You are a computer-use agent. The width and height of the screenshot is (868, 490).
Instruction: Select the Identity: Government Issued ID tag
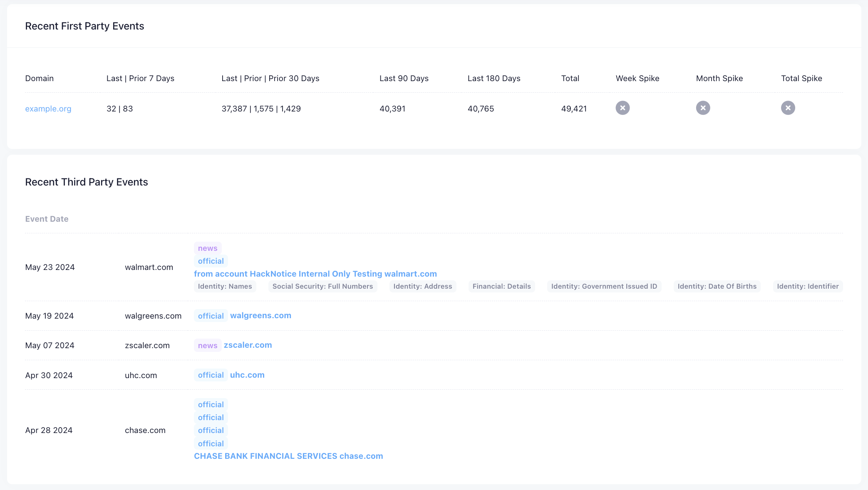pyautogui.click(x=604, y=287)
